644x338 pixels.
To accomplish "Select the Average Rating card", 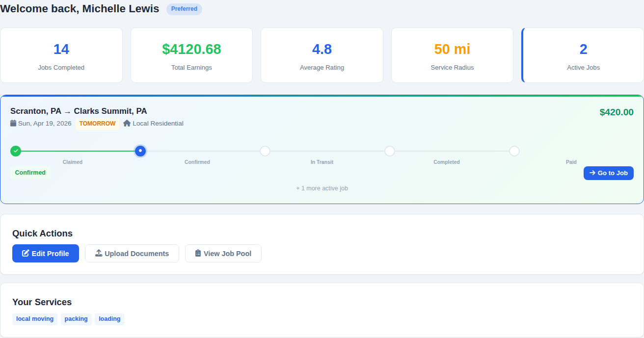I will tap(322, 55).
